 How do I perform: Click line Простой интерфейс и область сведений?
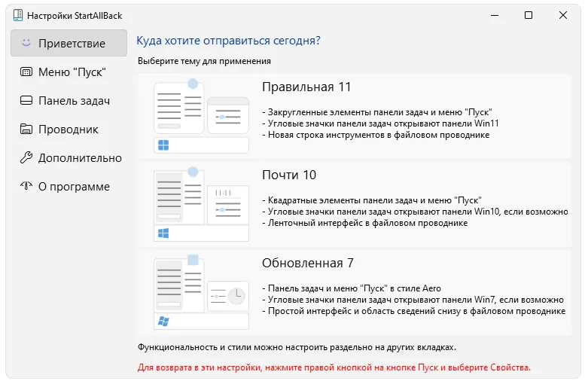tap(414, 311)
